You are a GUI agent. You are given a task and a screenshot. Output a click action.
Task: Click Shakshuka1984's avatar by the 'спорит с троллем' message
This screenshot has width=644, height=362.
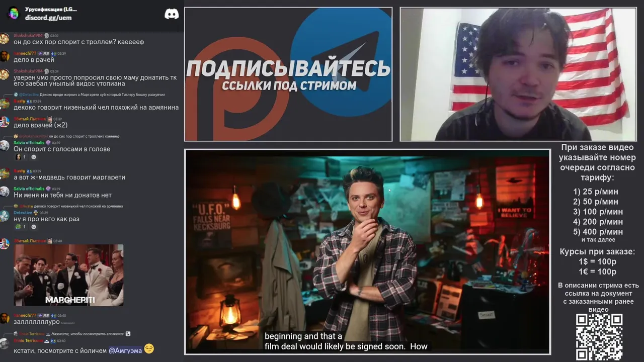click(x=5, y=39)
